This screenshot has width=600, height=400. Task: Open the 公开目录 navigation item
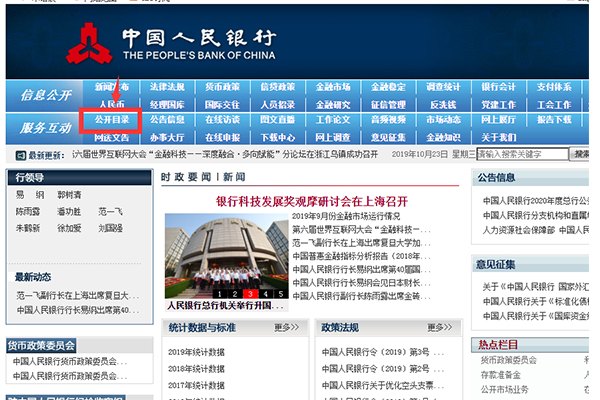tap(112, 120)
